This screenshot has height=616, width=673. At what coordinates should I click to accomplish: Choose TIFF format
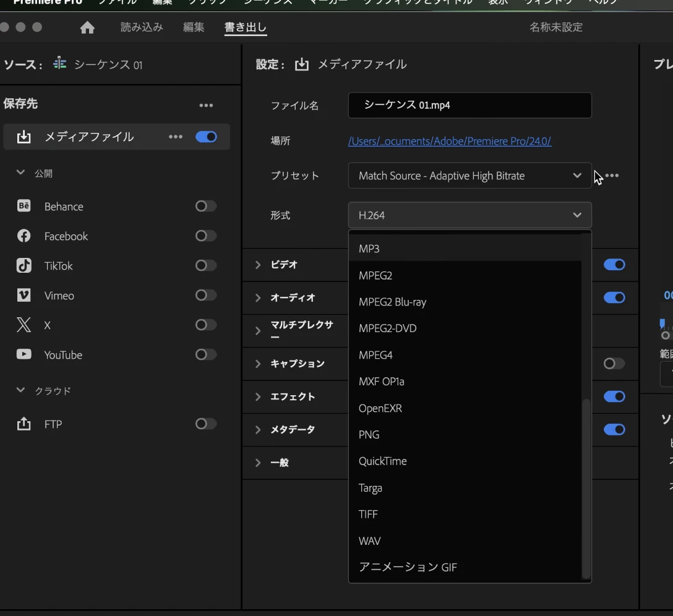465,515
